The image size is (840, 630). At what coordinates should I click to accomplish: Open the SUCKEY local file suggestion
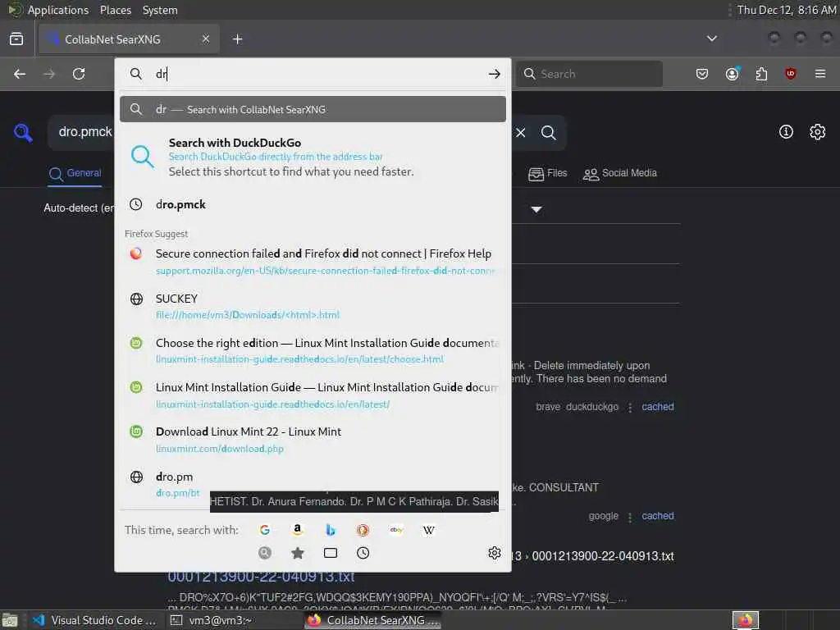coord(313,306)
